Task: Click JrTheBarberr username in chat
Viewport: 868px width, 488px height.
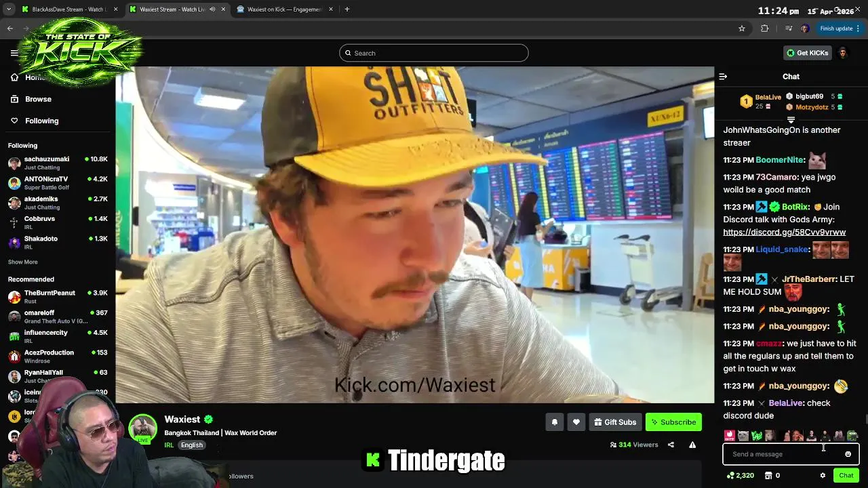Action: click(809, 279)
